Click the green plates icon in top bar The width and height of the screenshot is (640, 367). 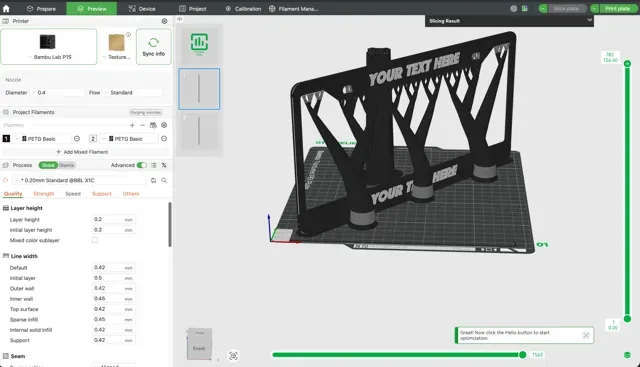pyautogui.click(x=524, y=9)
